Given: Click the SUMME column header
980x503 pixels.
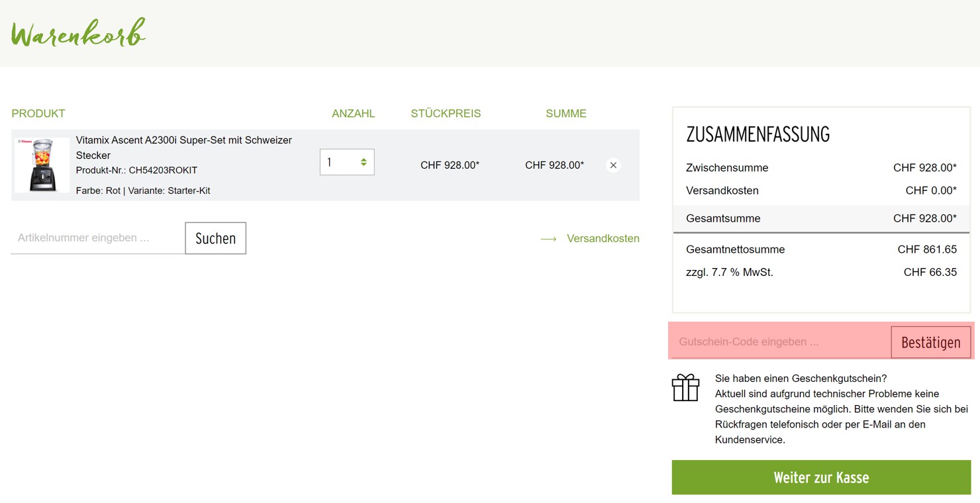Looking at the screenshot, I should (566, 114).
